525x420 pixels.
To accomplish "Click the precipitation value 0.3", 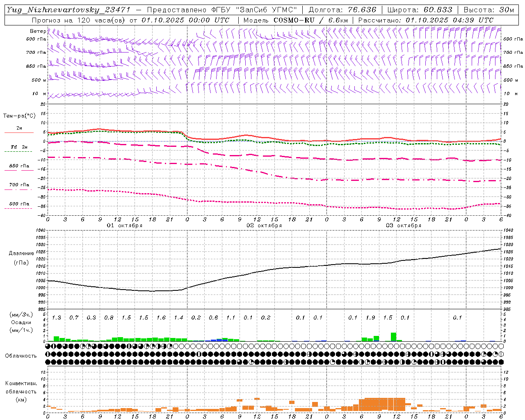I will point(91,317).
